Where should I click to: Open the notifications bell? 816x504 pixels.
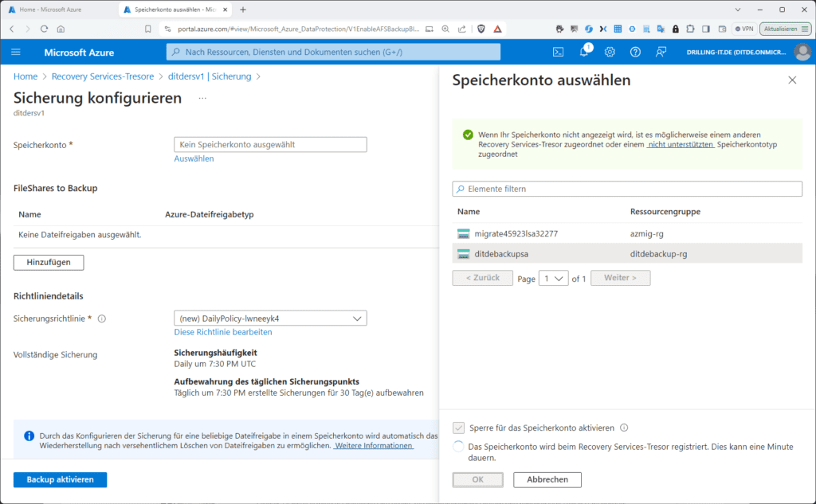point(584,51)
